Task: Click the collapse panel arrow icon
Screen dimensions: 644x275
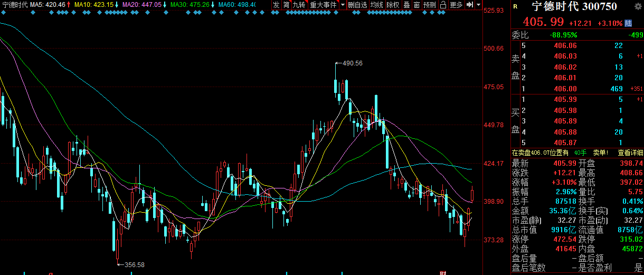Action: click(469, 5)
